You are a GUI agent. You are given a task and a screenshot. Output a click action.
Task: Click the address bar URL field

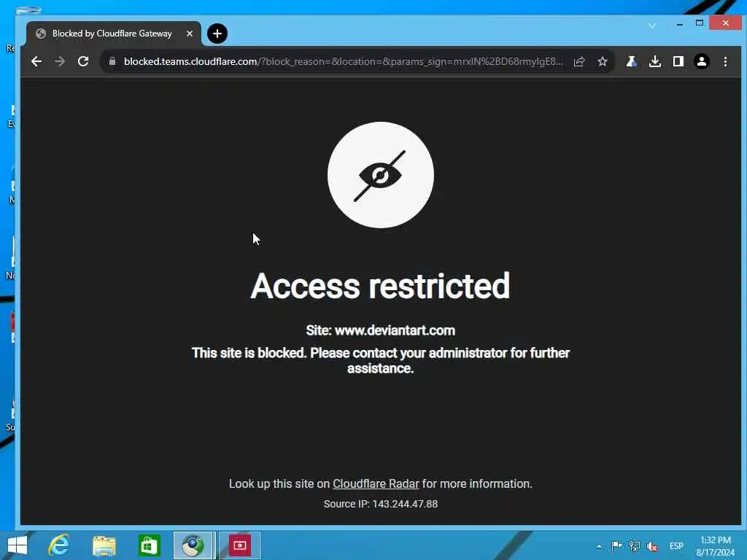[343, 61]
